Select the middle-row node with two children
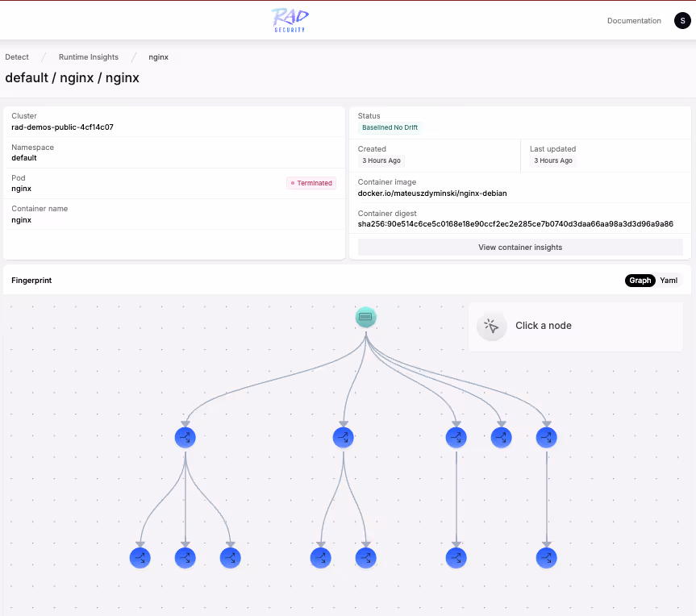Screen dimensions: 696x616 [x=343, y=438]
